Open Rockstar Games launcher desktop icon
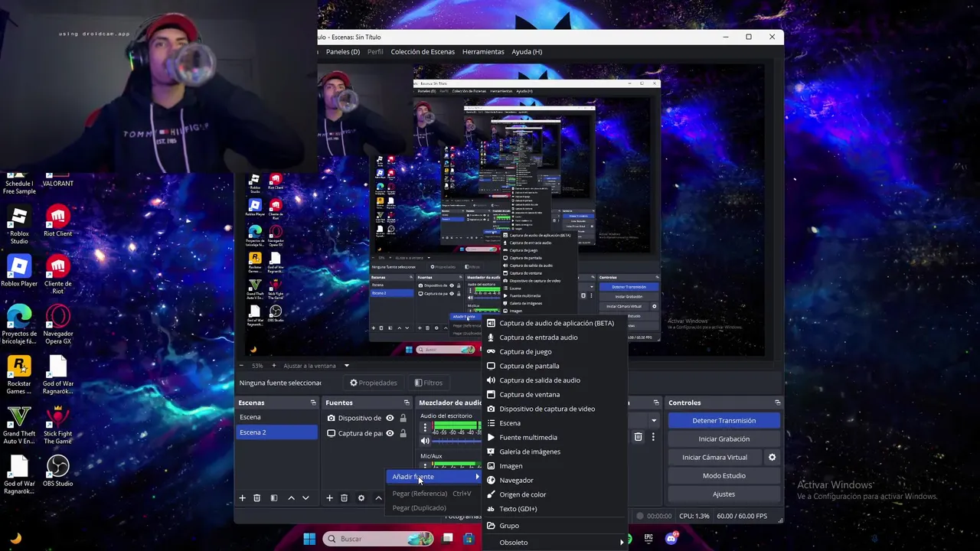The width and height of the screenshot is (980, 551). [x=19, y=375]
